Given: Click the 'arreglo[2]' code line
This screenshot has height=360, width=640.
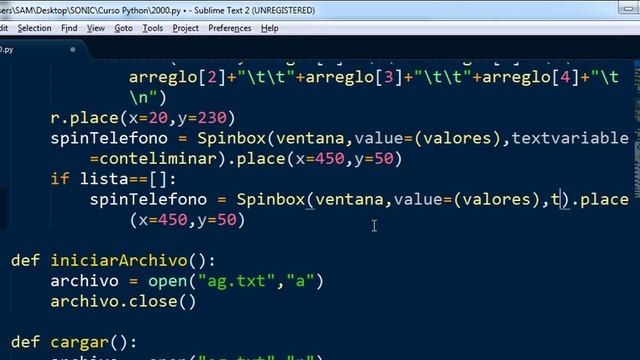Looking at the screenshot, I should 374,77.
